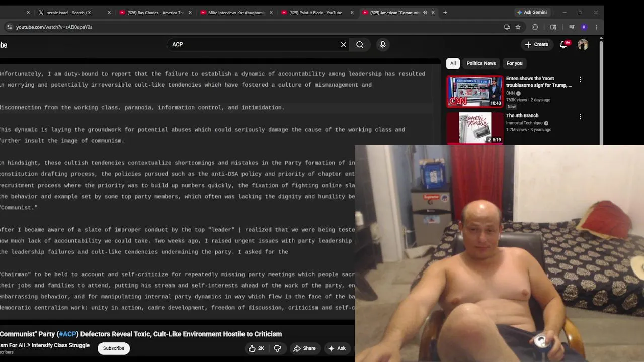Viewport: 644px width, 362px height.
Task: Open the Immortal Technique channel name
Action: [524, 123]
